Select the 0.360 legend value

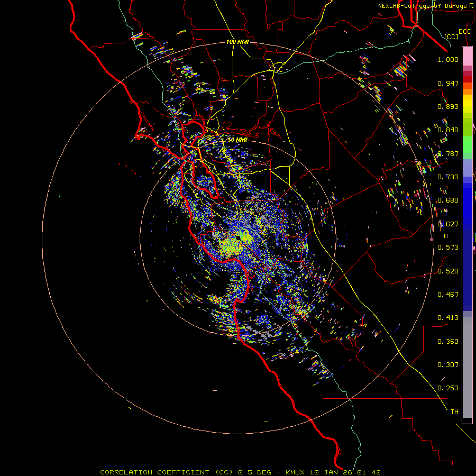coord(448,342)
